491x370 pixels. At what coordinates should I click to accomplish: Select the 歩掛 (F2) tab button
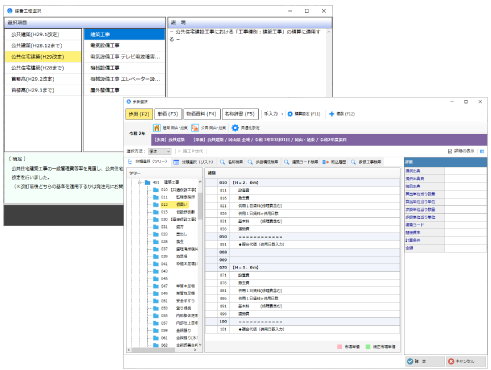click(x=139, y=114)
